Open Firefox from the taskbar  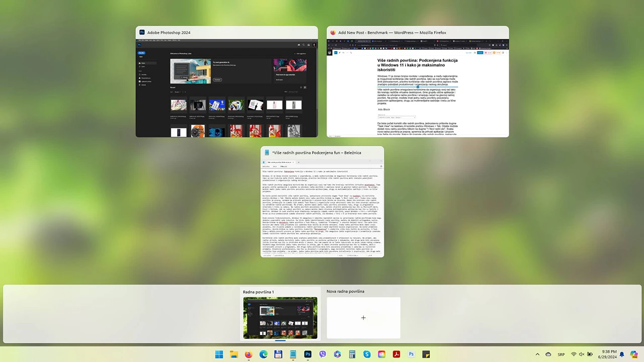tap(249, 354)
